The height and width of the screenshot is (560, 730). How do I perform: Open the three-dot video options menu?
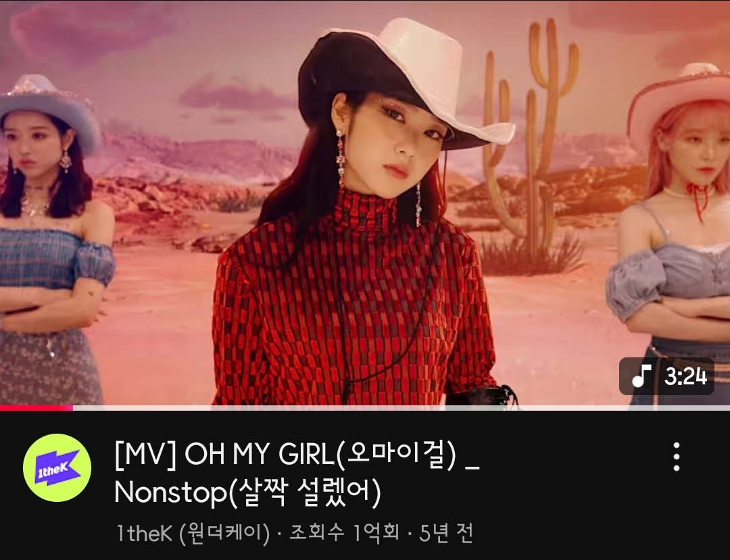(677, 457)
